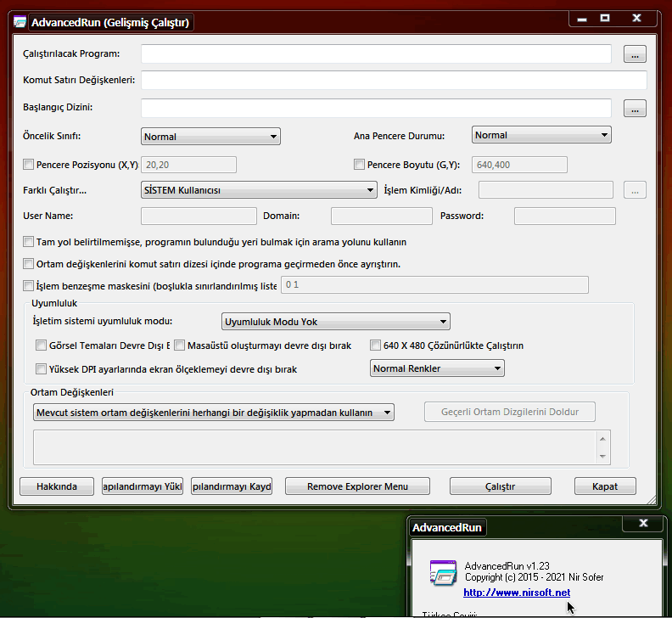Click the window resize grip corner
Image resolution: width=672 pixels, height=618 pixels.
(x=651, y=499)
